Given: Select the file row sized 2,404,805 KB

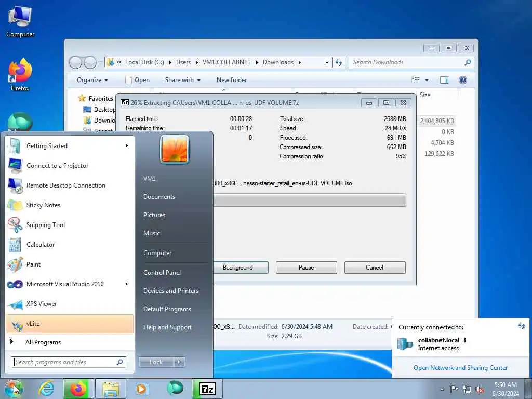Looking at the screenshot, I should click(x=437, y=121).
